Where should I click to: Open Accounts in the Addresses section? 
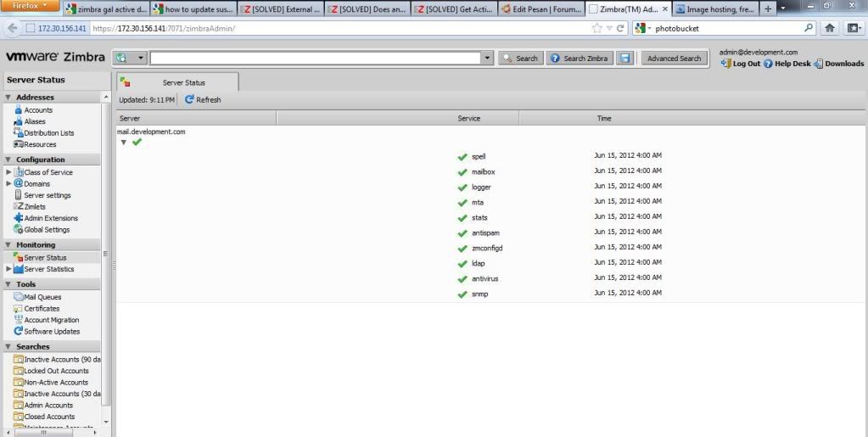(38, 110)
